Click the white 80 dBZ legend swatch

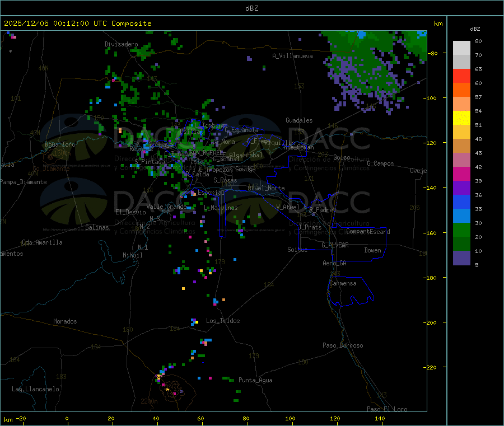click(x=461, y=48)
